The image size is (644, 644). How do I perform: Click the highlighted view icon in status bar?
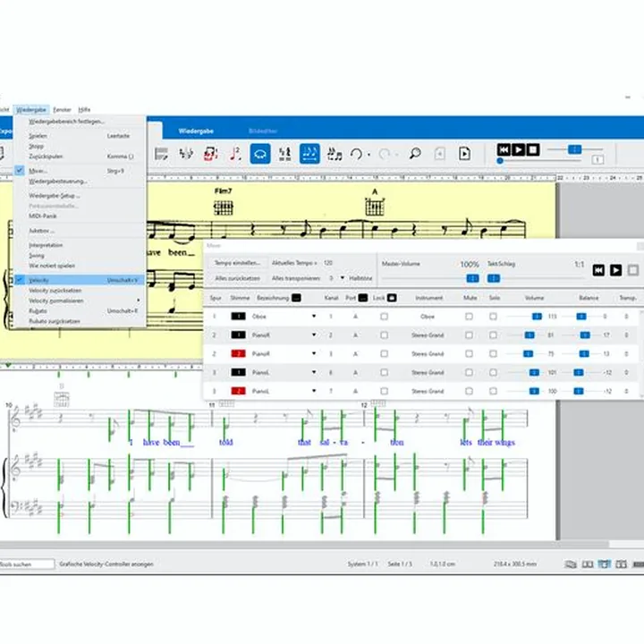[604, 563]
